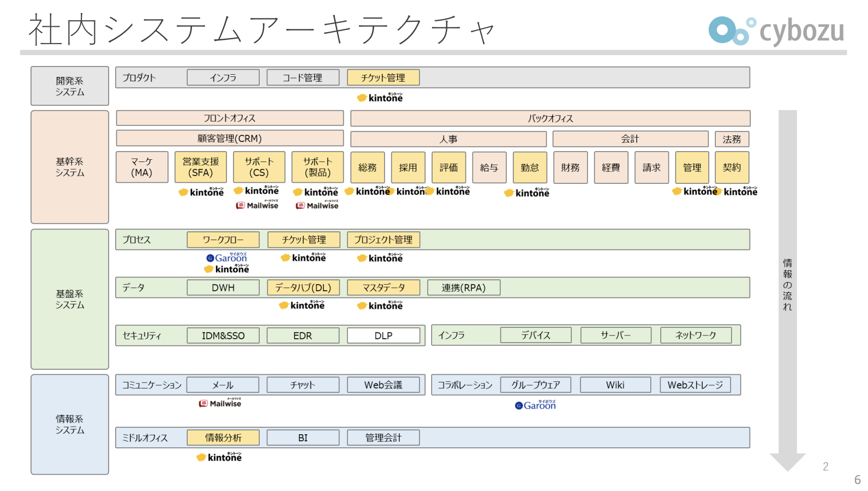Viewport: 868px width, 491px height.
Task: Click the kintone logo under 営業支援(SFA)
Action: [201, 192]
